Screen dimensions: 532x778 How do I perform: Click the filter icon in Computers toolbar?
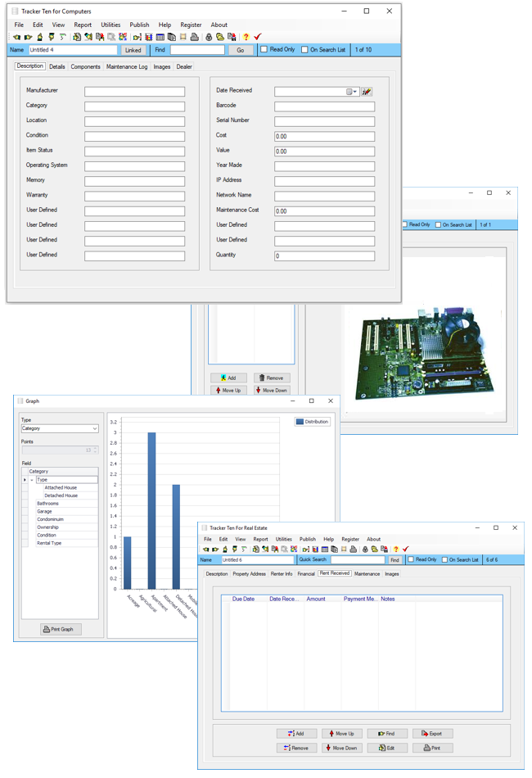62,37
